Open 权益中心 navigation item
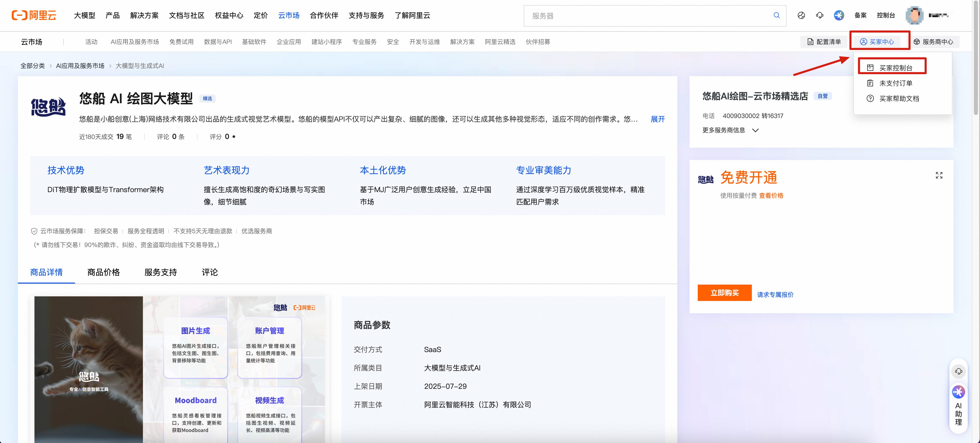 point(229,15)
